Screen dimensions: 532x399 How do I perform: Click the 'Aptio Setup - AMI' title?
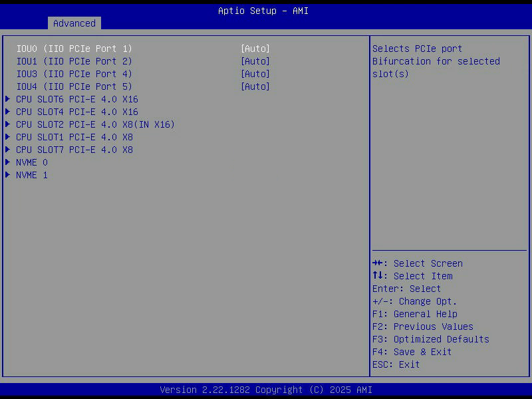point(263,11)
